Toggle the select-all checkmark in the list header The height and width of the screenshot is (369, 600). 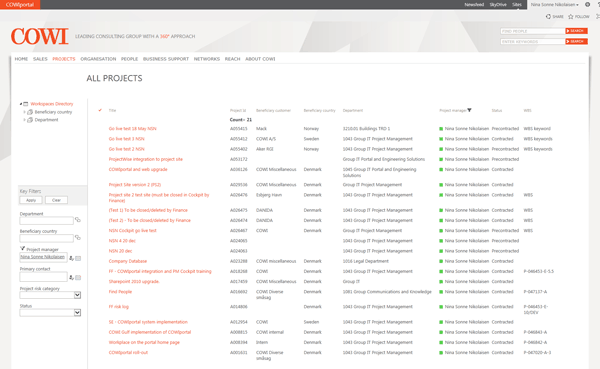pyautogui.click(x=100, y=110)
